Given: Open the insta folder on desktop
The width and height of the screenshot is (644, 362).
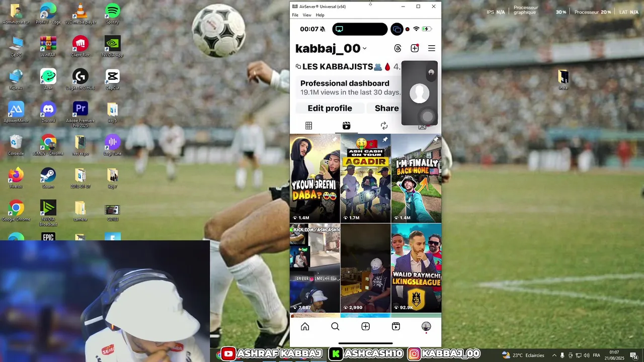Looking at the screenshot, I should (x=563, y=79).
